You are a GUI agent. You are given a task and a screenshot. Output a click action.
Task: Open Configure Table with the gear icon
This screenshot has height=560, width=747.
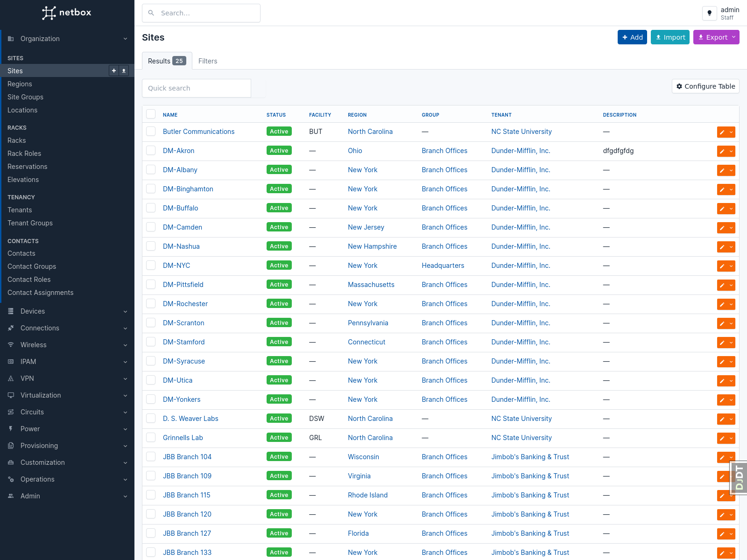point(705,86)
